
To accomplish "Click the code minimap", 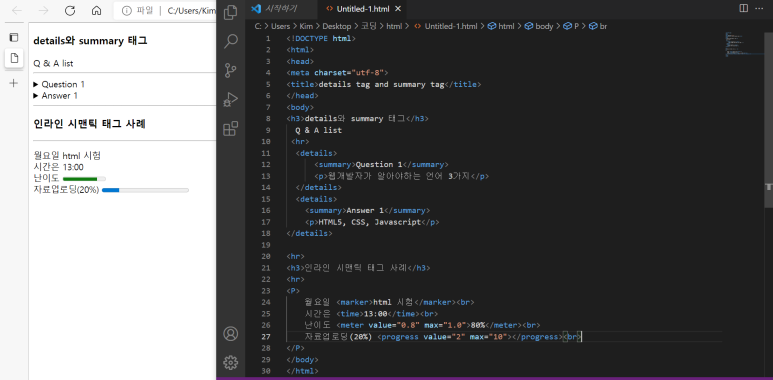I will (x=744, y=44).
